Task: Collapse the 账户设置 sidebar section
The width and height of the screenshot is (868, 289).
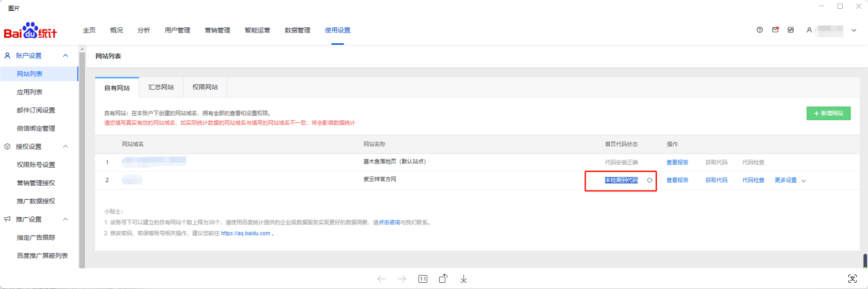Action: [x=65, y=56]
